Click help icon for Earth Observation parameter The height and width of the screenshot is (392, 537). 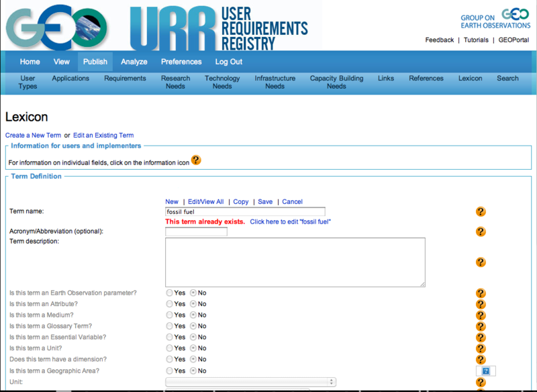[x=481, y=293]
